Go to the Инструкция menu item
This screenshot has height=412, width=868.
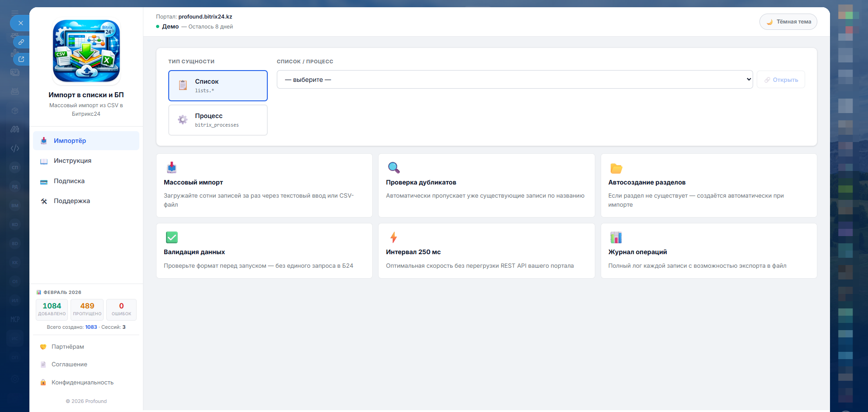click(x=72, y=161)
